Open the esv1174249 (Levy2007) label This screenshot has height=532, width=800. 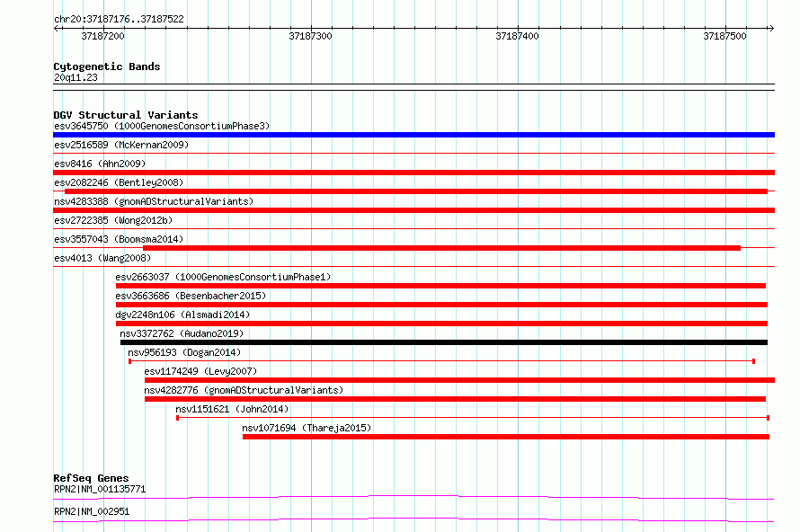200,371
